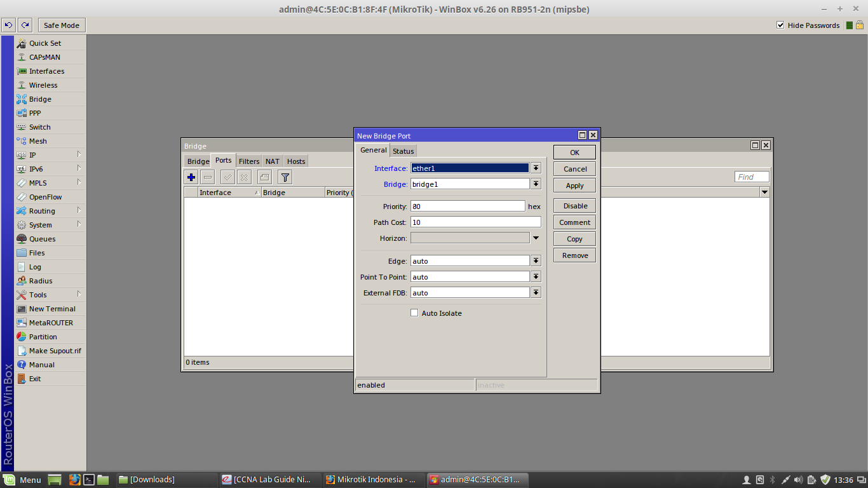Uncheck Hide Passwords option
Viewport: 868px width, 488px height.
pos(780,25)
